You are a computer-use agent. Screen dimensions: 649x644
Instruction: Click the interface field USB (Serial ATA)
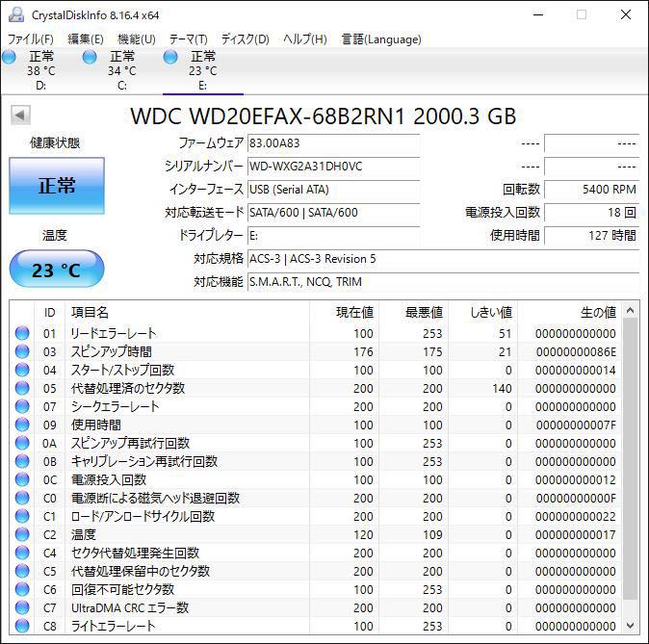[x=333, y=190]
